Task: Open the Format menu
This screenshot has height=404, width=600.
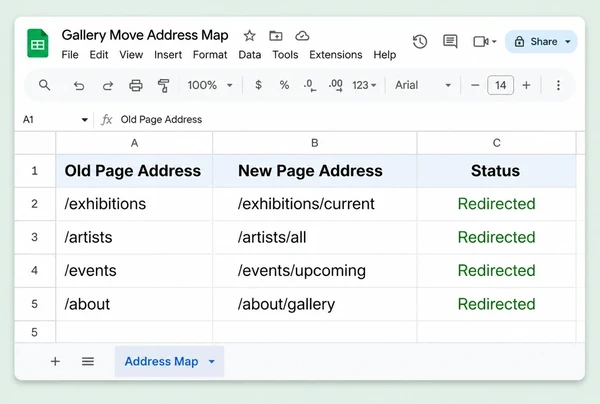Action: [210, 55]
